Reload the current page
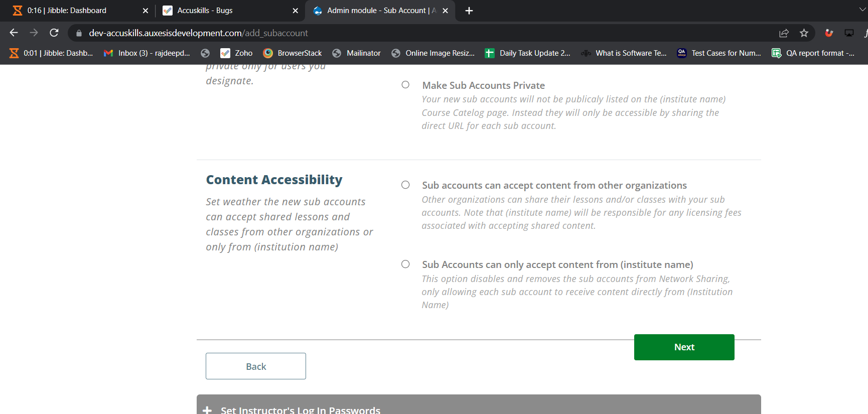Viewport: 868px width, 414px height. [x=54, y=33]
